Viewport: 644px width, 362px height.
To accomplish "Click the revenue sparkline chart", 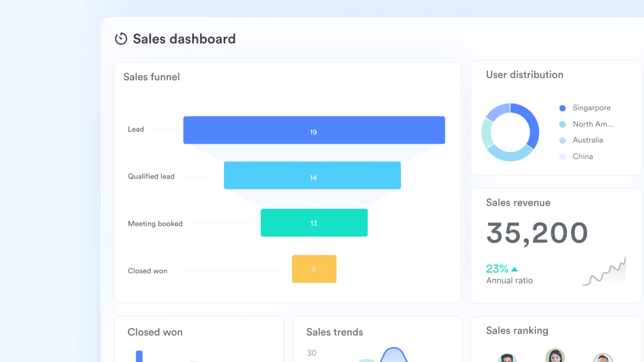I will tap(604, 271).
